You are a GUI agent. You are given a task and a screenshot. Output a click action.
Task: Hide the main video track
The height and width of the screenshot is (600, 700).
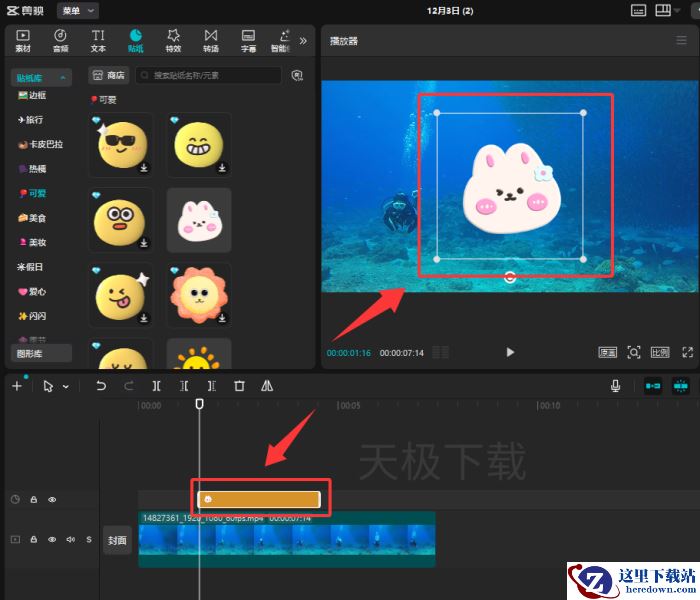52,539
